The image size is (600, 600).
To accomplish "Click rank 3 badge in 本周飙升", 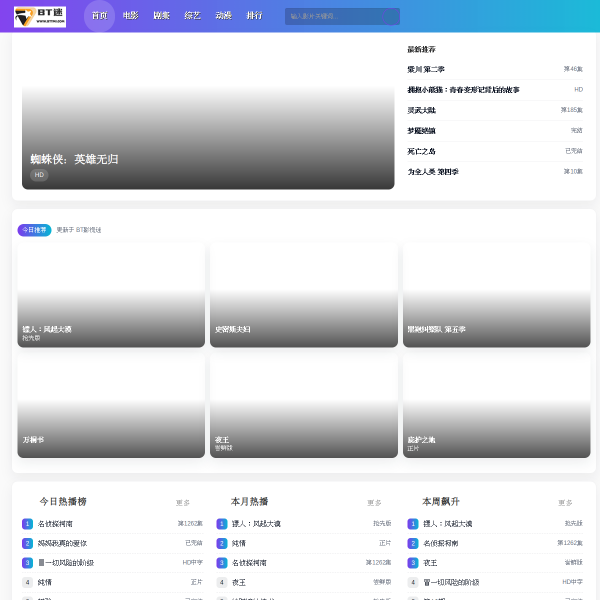I will pos(412,563).
